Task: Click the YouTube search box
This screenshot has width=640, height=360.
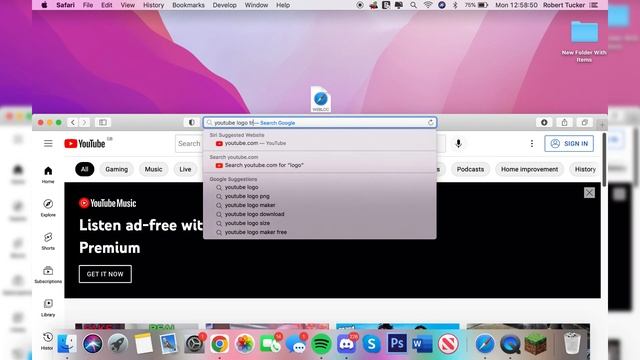Action: pos(189,143)
